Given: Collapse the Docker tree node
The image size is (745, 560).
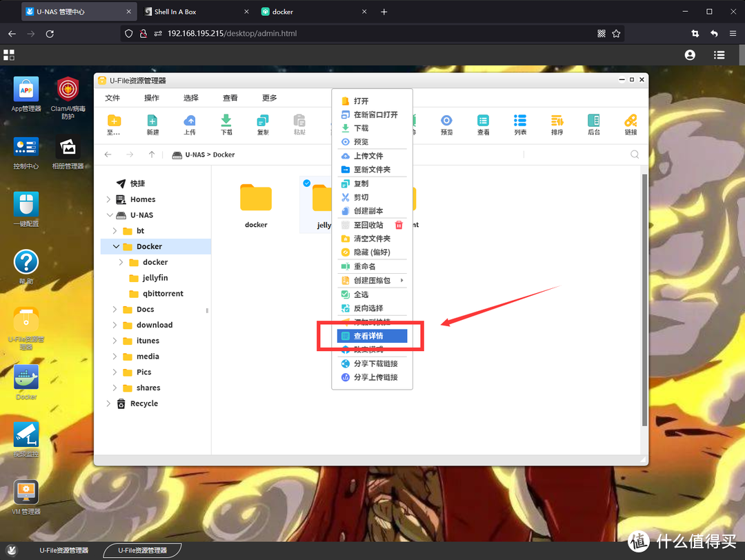Looking at the screenshot, I should click(x=116, y=246).
